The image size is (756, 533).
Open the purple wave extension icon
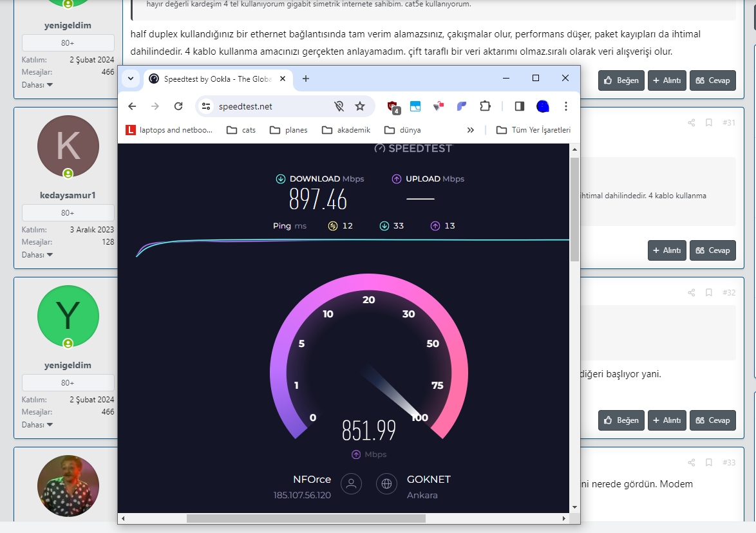462,106
